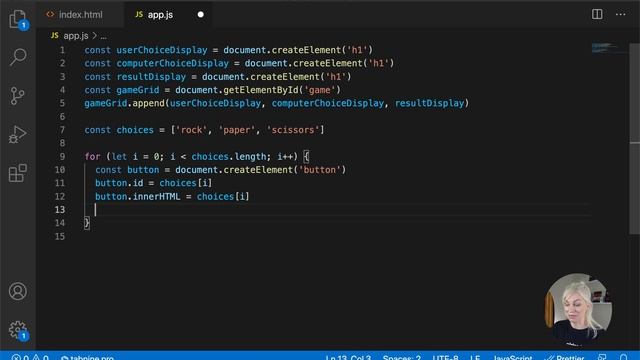This screenshot has width=640, height=360.
Task: Click line number 9 in gutter
Action: tap(62, 156)
